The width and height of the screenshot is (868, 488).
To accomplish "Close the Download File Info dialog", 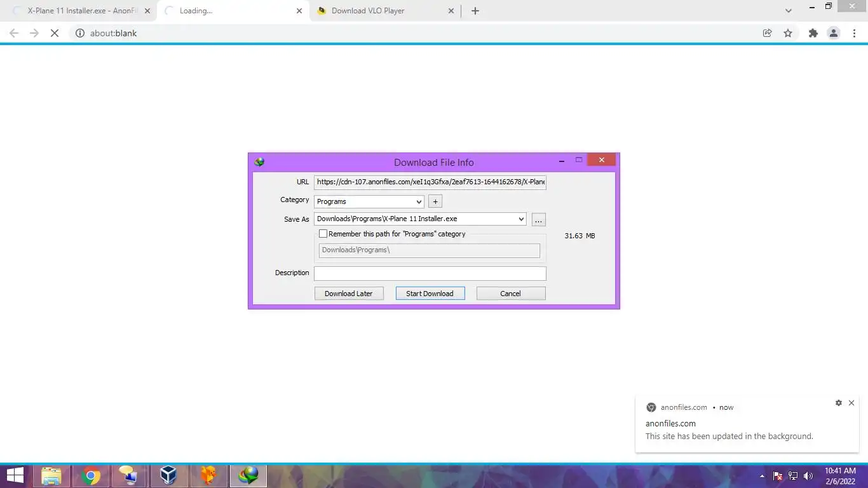I will point(601,160).
